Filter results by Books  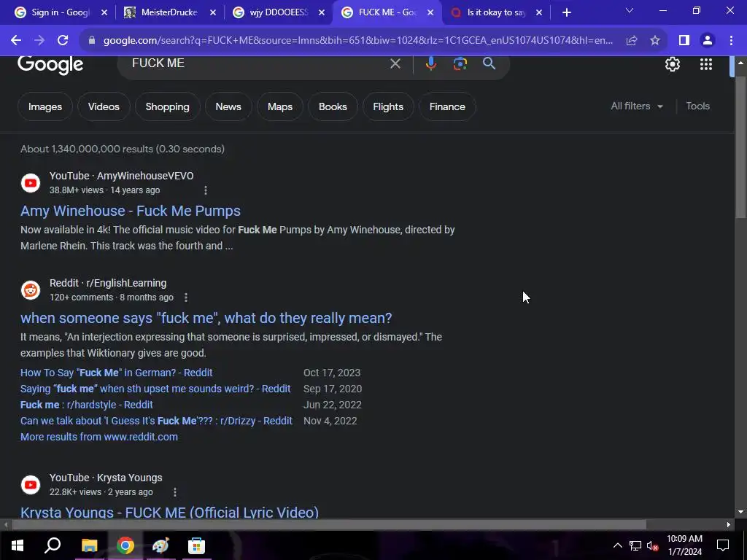click(333, 106)
